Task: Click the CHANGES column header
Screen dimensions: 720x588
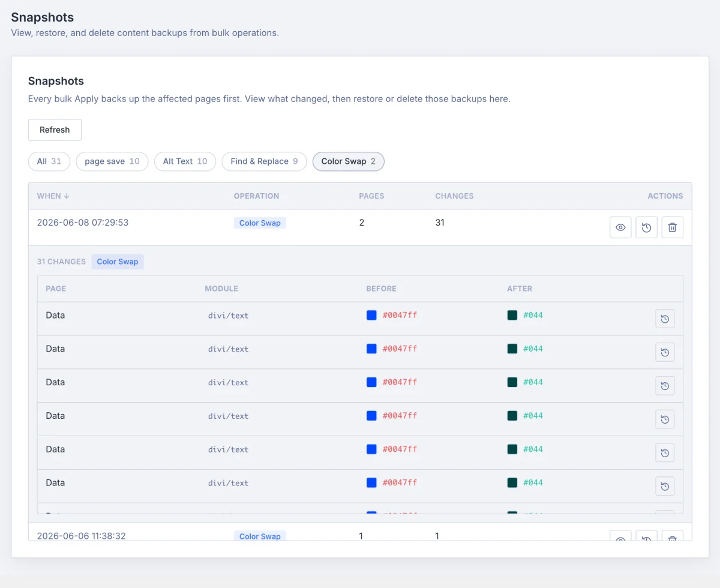Action: pyautogui.click(x=454, y=196)
